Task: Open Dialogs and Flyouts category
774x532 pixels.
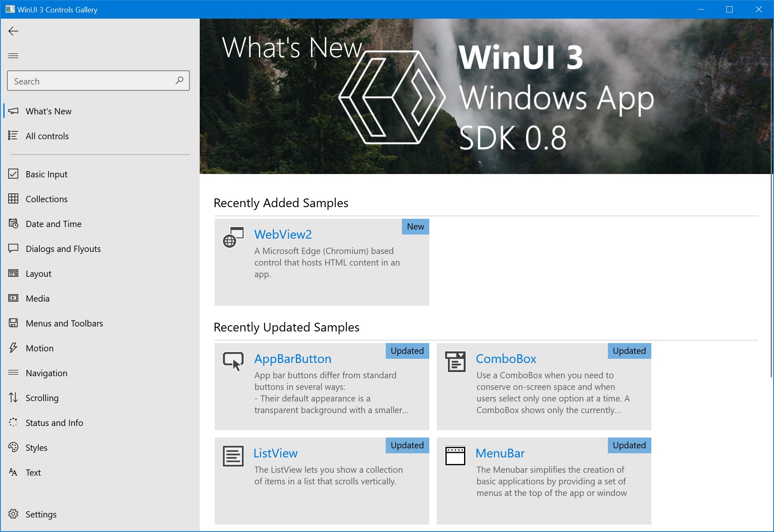Action: 99,249
